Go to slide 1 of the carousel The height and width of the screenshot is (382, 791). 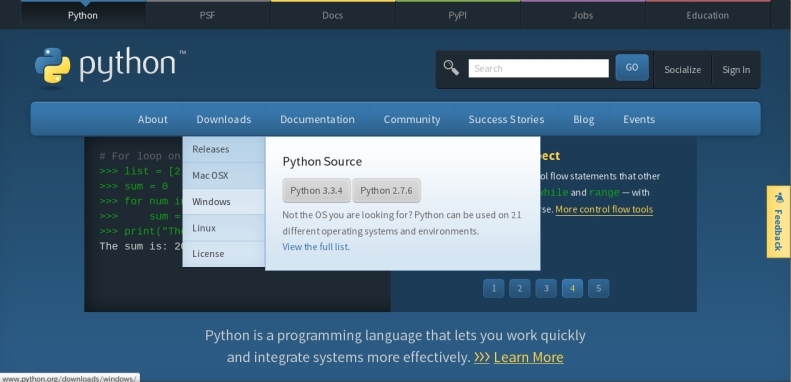pos(493,289)
